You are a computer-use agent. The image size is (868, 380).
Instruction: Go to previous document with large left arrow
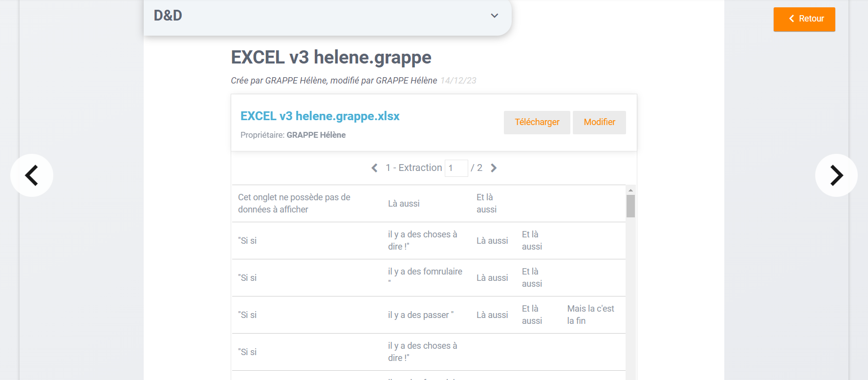(x=32, y=175)
